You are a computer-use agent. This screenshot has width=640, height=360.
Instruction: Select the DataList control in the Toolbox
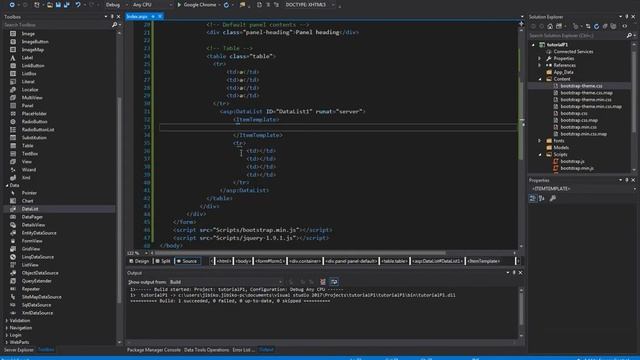[x=29, y=209]
